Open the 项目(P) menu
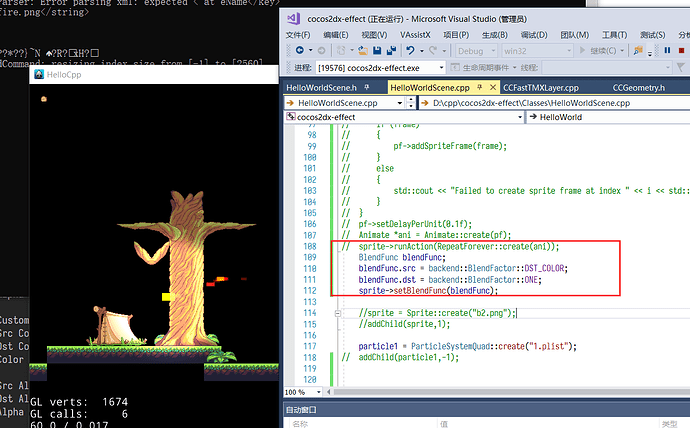Viewport: 690px width, 428px height. [x=456, y=35]
